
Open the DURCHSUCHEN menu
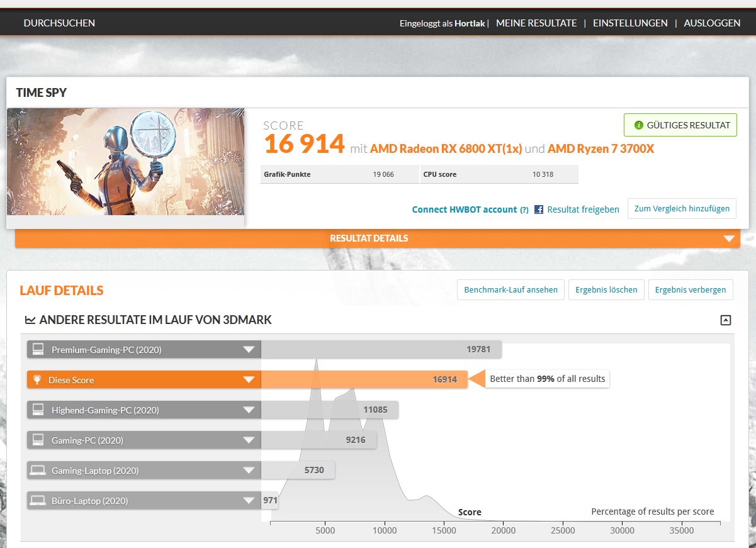pyautogui.click(x=59, y=23)
